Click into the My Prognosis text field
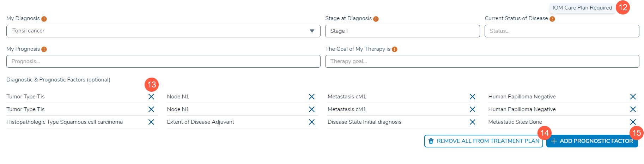Viewport: 644px width, 164px height. 163,61
